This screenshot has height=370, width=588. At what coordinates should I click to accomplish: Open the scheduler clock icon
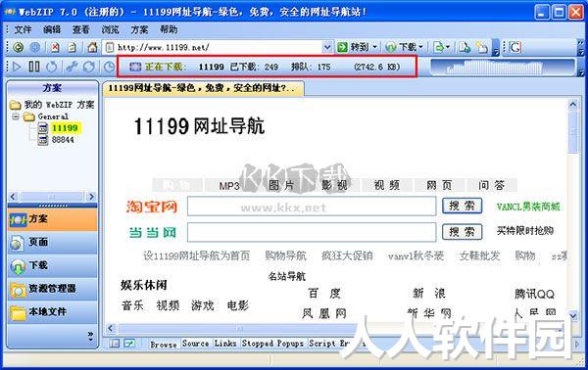point(109,67)
